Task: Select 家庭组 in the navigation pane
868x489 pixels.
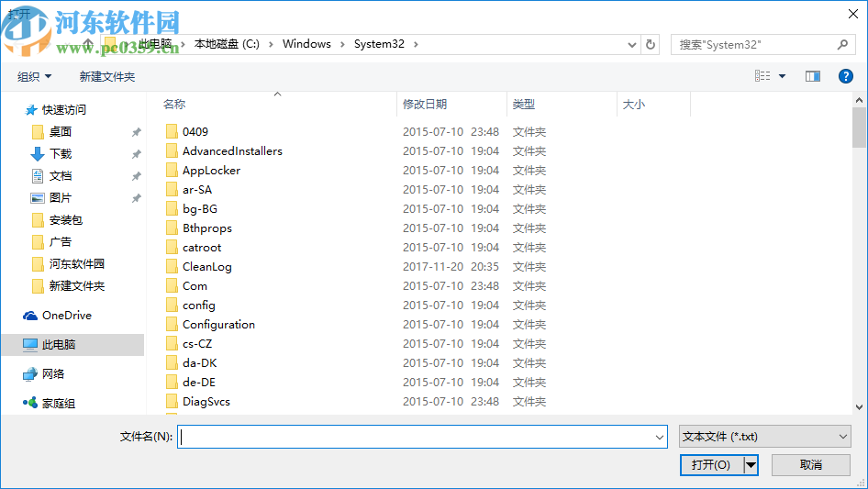Action: 59,404
